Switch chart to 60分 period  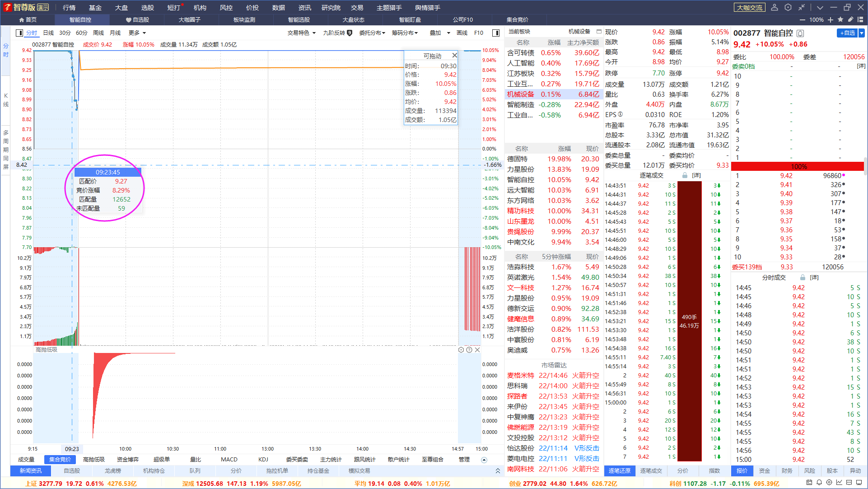[82, 33]
